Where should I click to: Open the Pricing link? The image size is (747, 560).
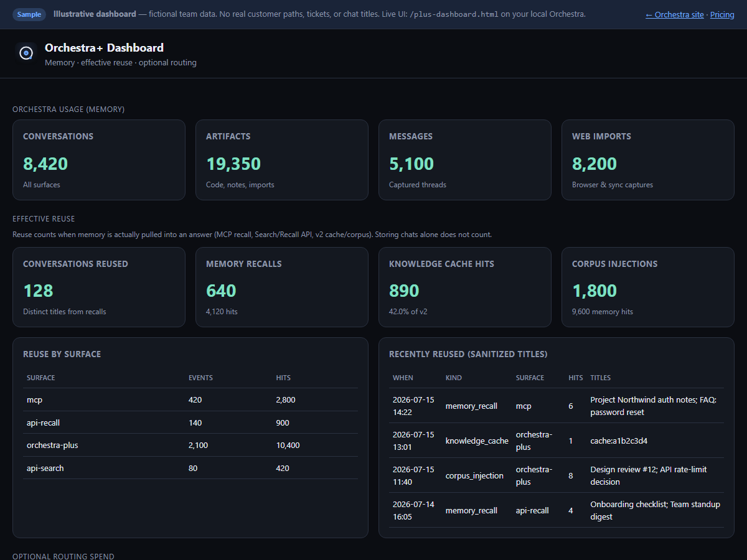click(722, 14)
